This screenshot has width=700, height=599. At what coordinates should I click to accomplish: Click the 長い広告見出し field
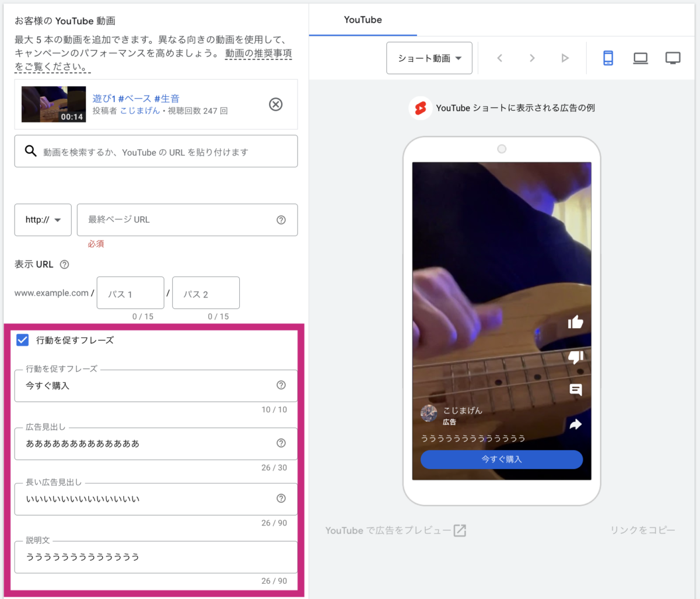(x=156, y=499)
